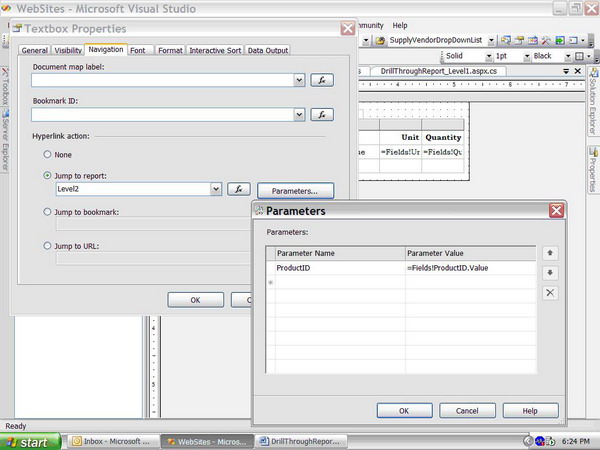Open Properties Window toolbar icon
The height and width of the screenshot is (450, 600).
click(519, 40)
